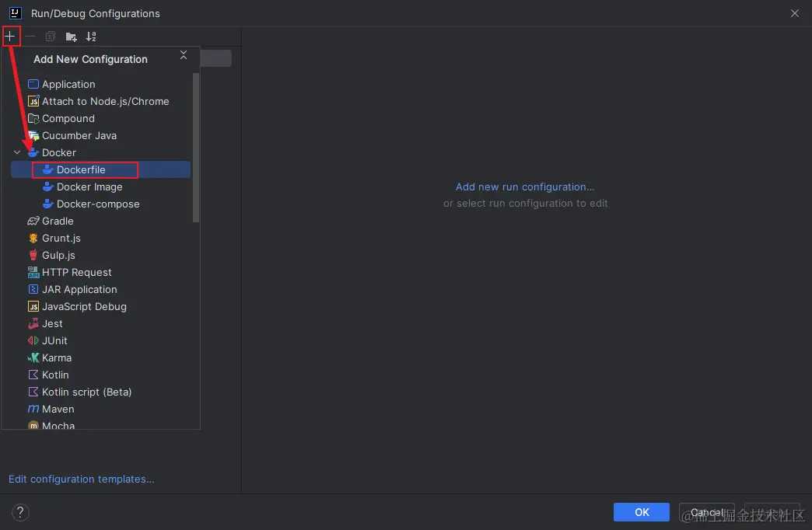This screenshot has height=530, width=812.
Task: Open Edit configuration templates link
Action: (x=82, y=479)
